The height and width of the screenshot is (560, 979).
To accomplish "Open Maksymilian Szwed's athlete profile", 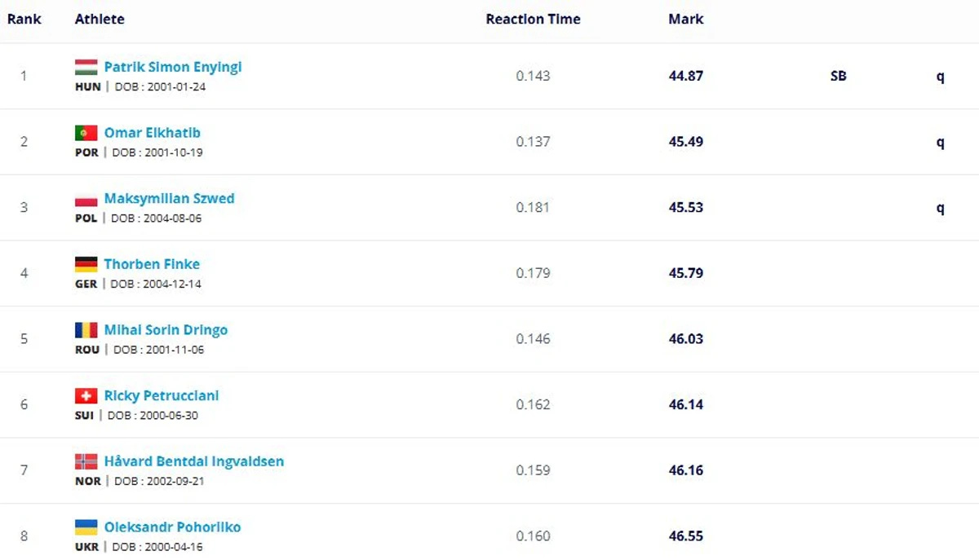I will [x=169, y=199].
